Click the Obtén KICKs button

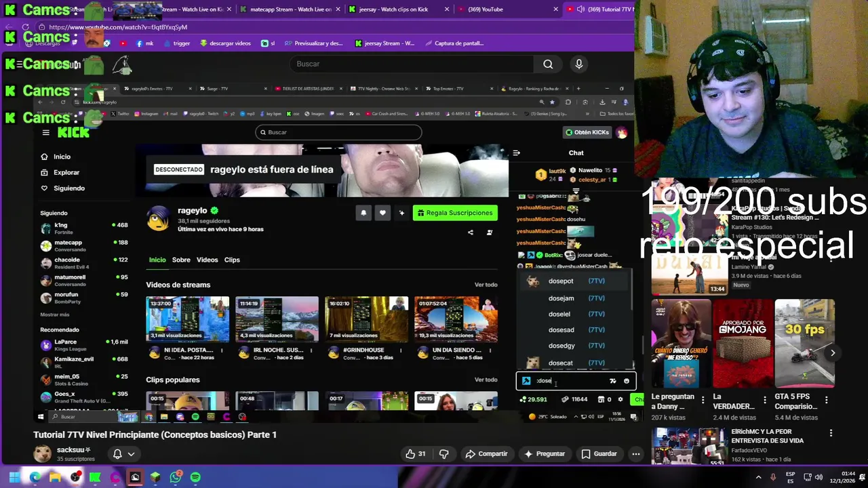pyautogui.click(x=587, y=132)
